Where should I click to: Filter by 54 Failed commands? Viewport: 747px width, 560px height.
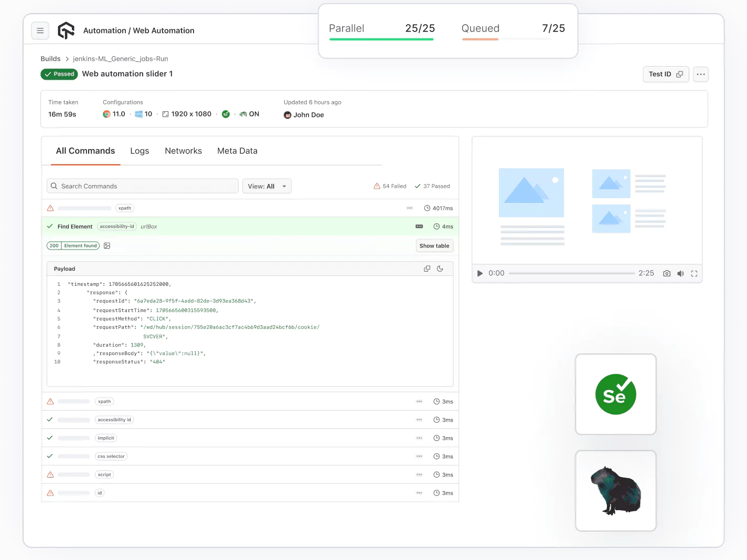tap(390, 186)
